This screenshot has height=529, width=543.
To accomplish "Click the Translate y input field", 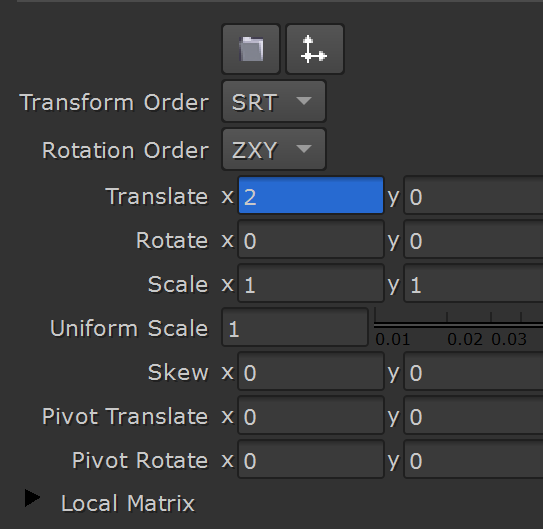I will coord(473,196).
